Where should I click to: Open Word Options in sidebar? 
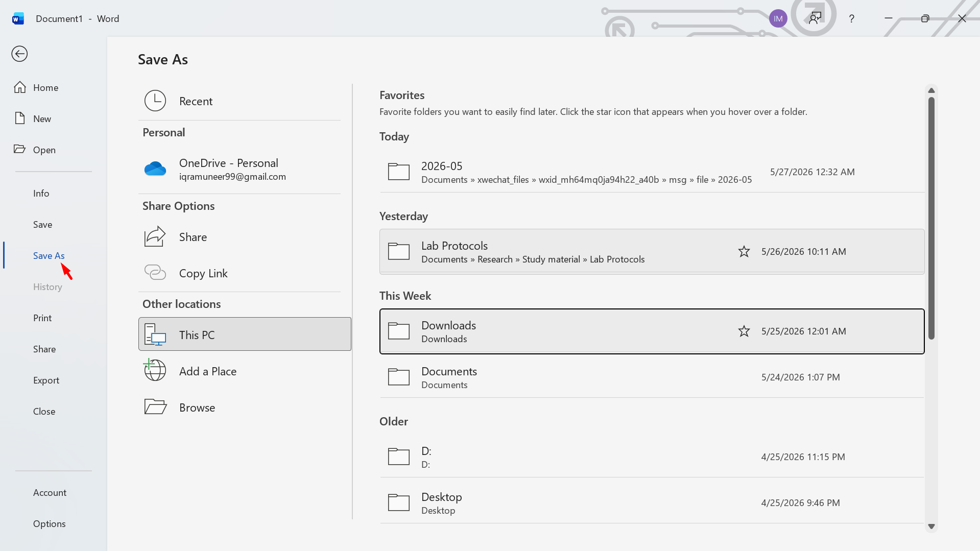50,523
